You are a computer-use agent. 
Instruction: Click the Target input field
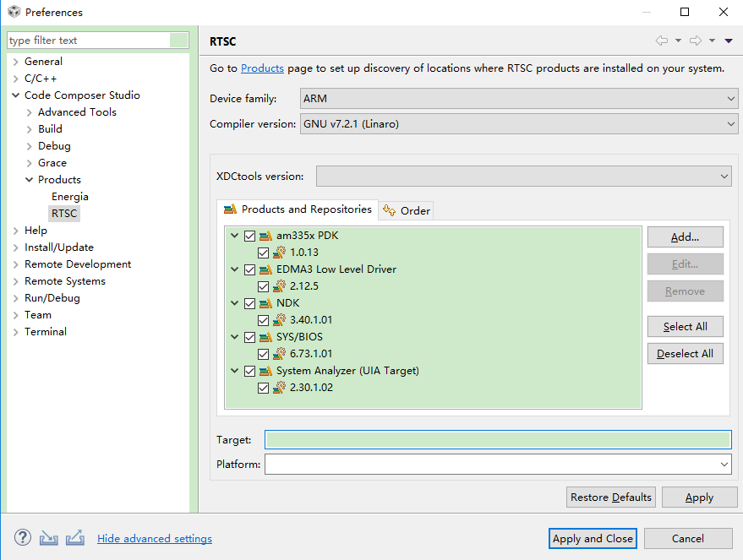click(x=498, y=440)
